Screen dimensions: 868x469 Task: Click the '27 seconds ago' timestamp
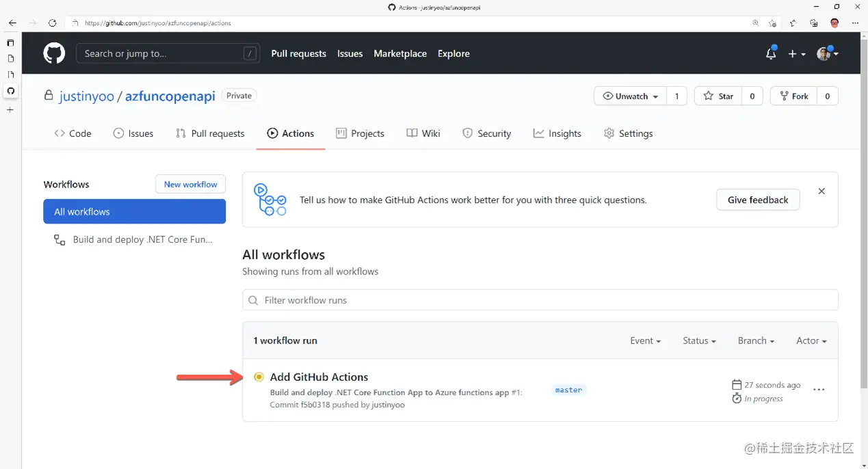[772, 385]
